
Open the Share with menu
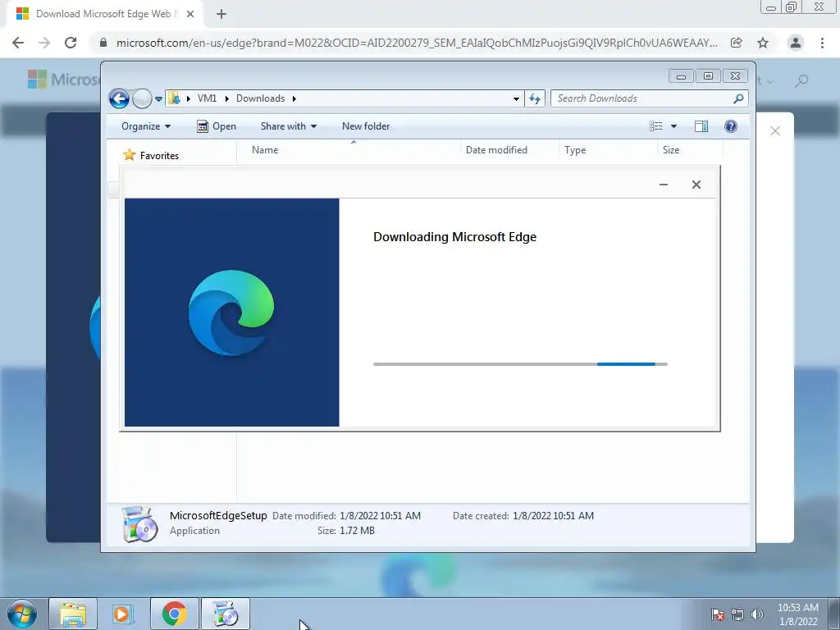(x=288, y=126)
